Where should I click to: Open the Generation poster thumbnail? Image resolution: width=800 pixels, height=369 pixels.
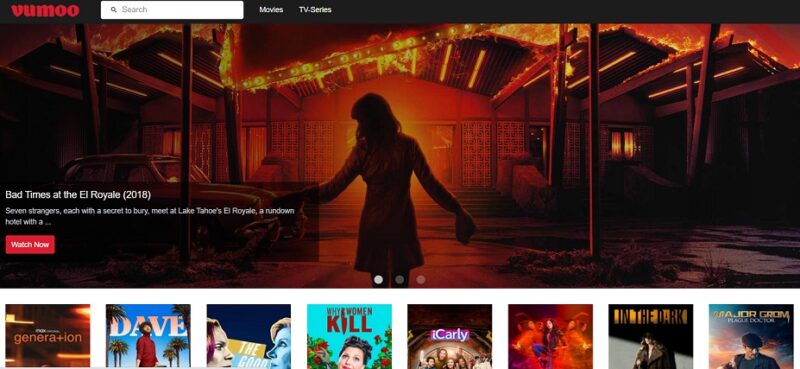click(48, 336)
